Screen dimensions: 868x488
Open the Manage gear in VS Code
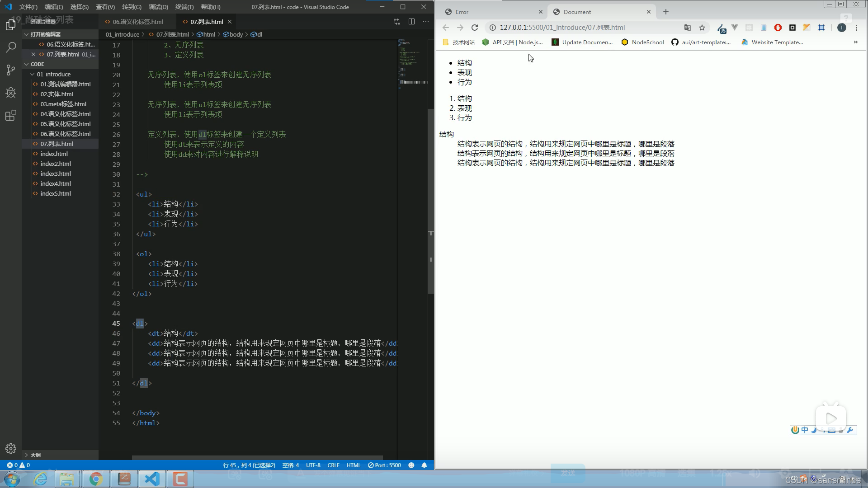(x=11, y=448)
